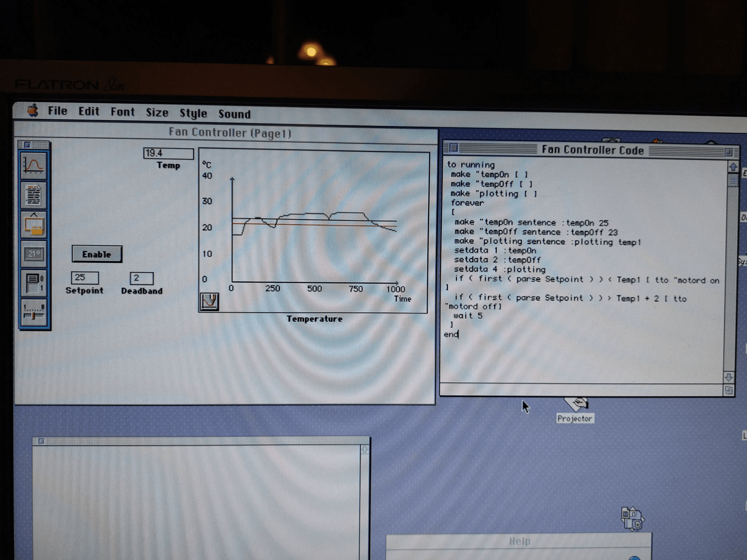Click 'setdata 2 :tempOff' code line
This screenshot has height=560, width=747.
click(497, 260)
